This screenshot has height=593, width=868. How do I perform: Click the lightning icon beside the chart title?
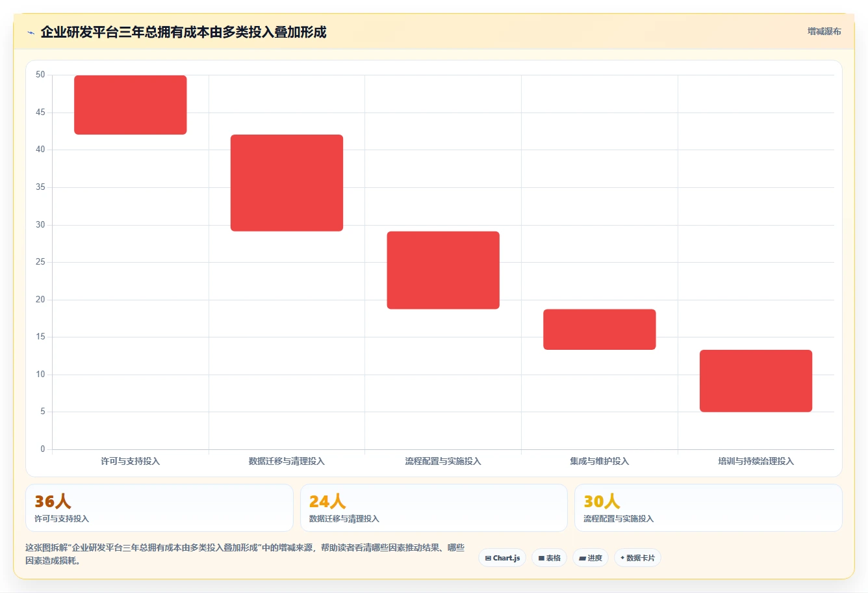(x=31, y=33)
